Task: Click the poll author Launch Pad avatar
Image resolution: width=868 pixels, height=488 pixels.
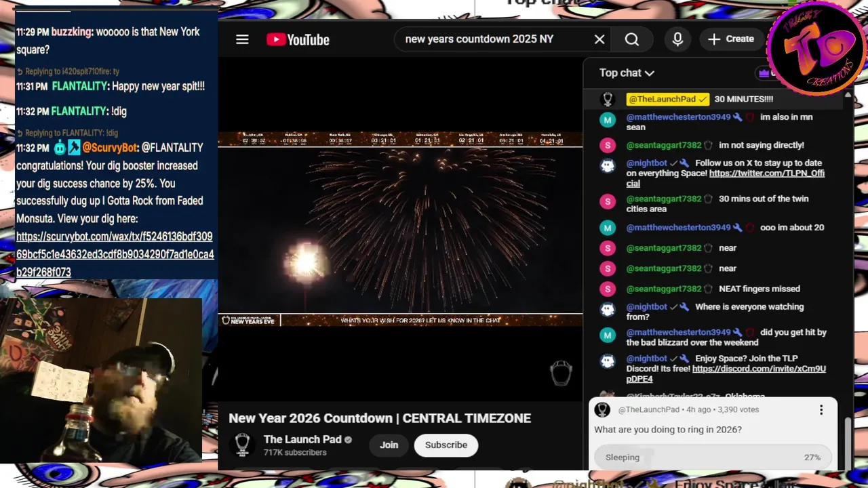Action: 602,409
